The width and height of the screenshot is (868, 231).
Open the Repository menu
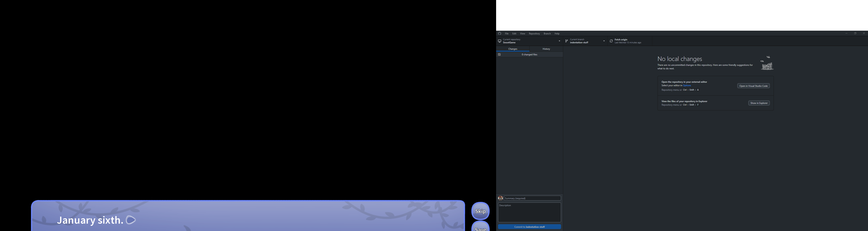pos(534,34)
